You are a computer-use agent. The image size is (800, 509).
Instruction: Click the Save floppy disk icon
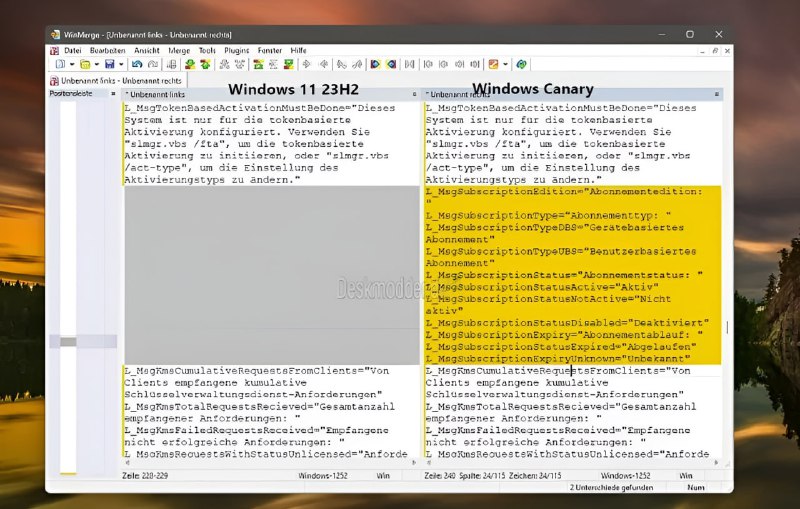(109, 64)
